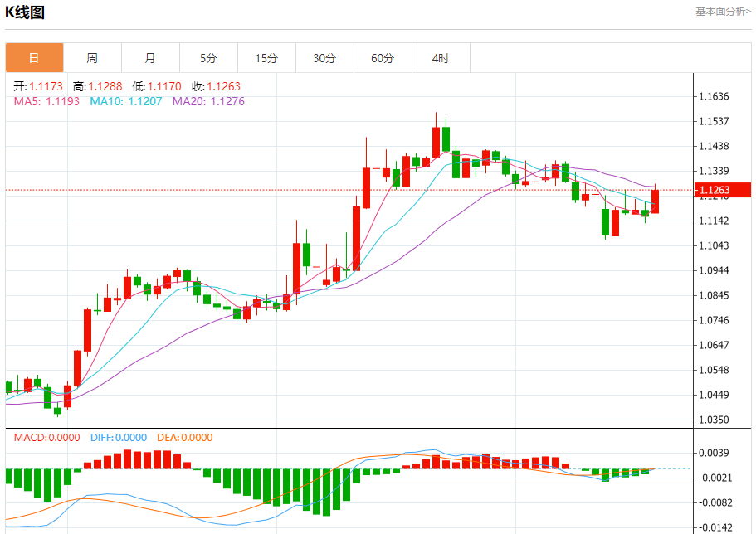The width and height of the screenshot is (756, 534).
Task: Click the 1.1636 price axis label
Action: [714, 96]
